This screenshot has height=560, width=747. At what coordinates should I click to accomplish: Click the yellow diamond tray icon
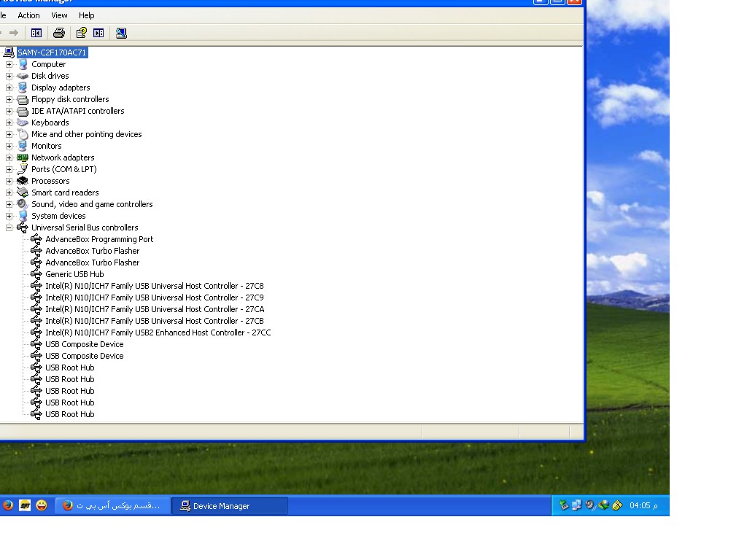click(617, 505)
